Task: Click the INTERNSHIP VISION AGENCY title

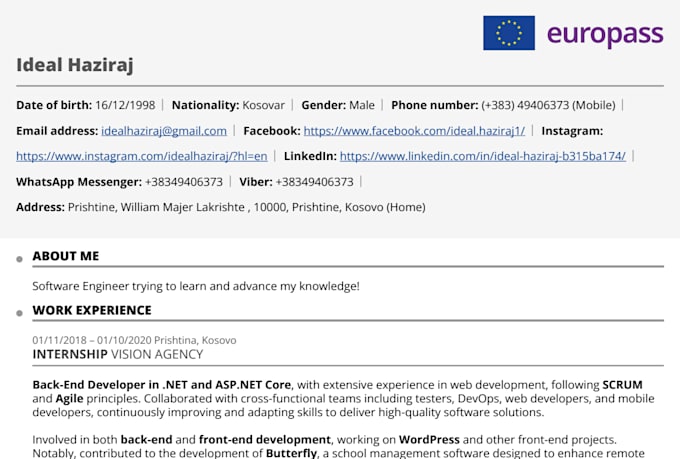Action: coord(118,354)
